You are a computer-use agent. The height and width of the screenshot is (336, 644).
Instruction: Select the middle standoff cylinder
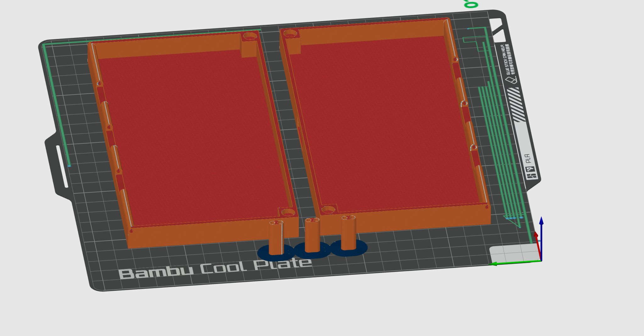(312, 235)
